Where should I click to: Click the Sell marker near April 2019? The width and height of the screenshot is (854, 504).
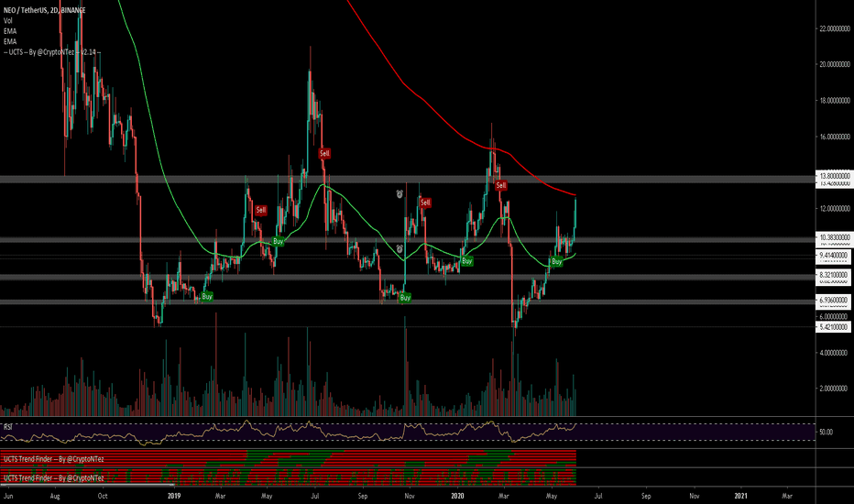click(261, 210)
